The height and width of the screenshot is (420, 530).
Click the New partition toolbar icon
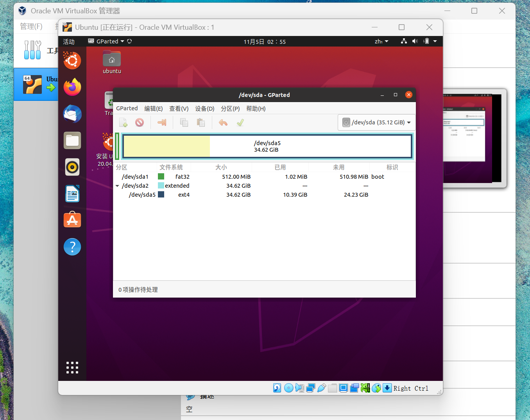tap(123, 123)
